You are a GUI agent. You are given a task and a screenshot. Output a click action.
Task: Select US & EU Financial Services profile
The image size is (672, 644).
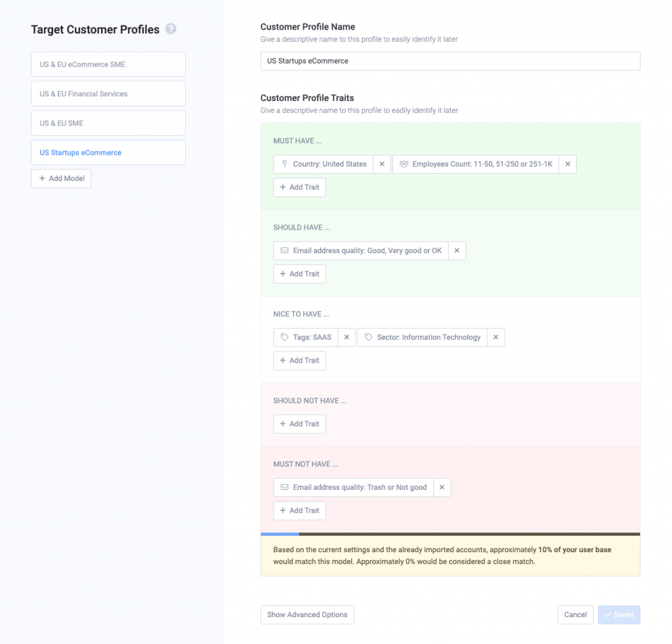pyautogui.click(x=108, y=94)
